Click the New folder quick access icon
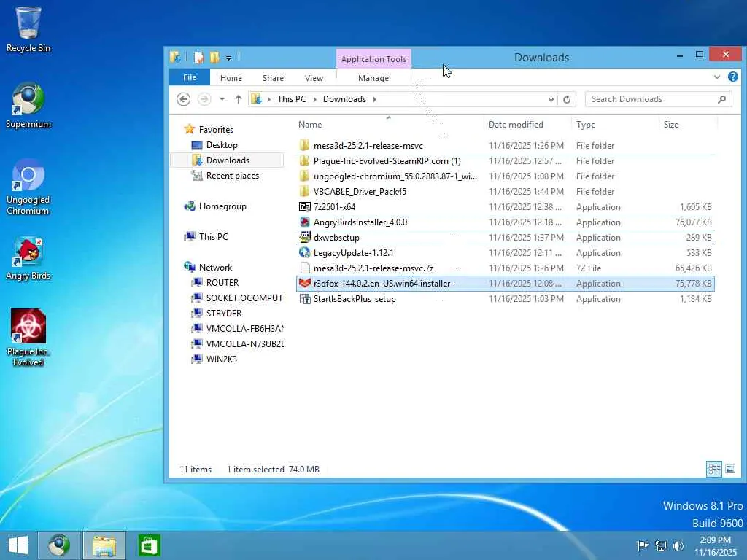Image resolution: width=747 pixels, height=560 pixels. pyautogui.click(x=214, y=58)
